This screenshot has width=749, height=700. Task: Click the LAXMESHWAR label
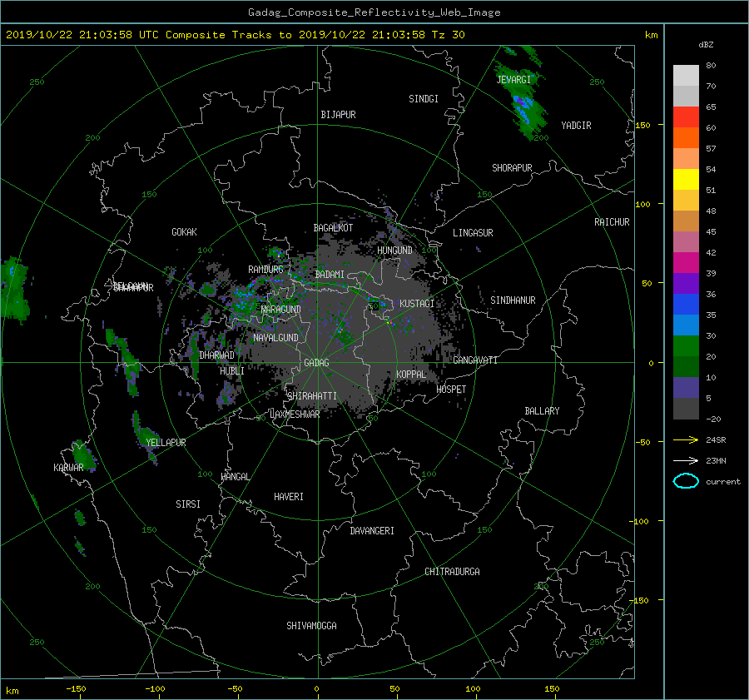295,415
